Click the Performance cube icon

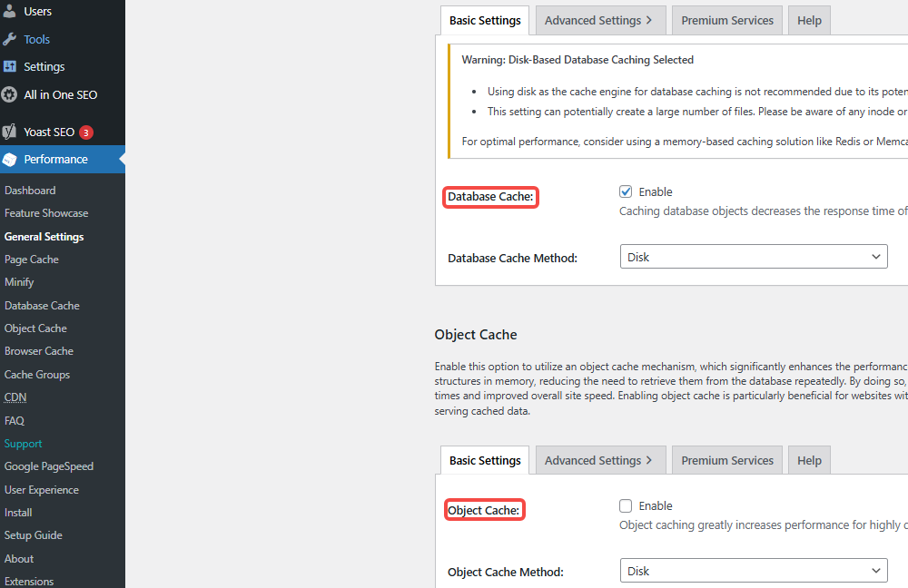point(10,159)
